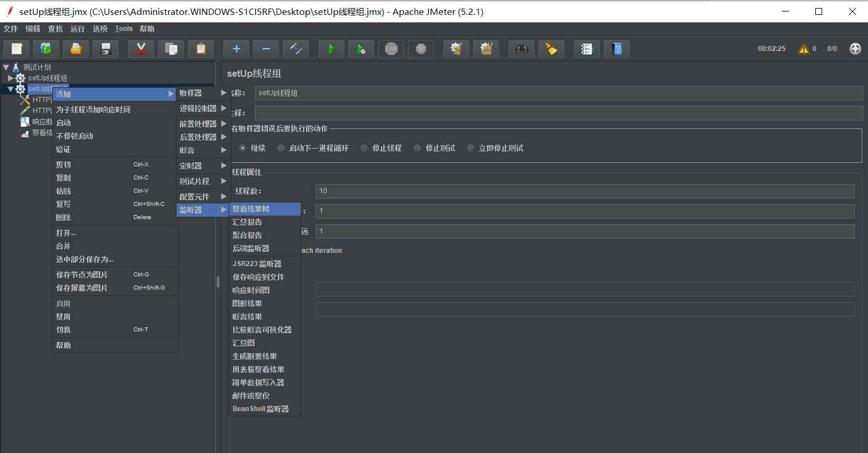Click the New test plan toolbar icon
Image resolution: width=868 pixels, height=453 pixels.
click(x=17, y=49)
